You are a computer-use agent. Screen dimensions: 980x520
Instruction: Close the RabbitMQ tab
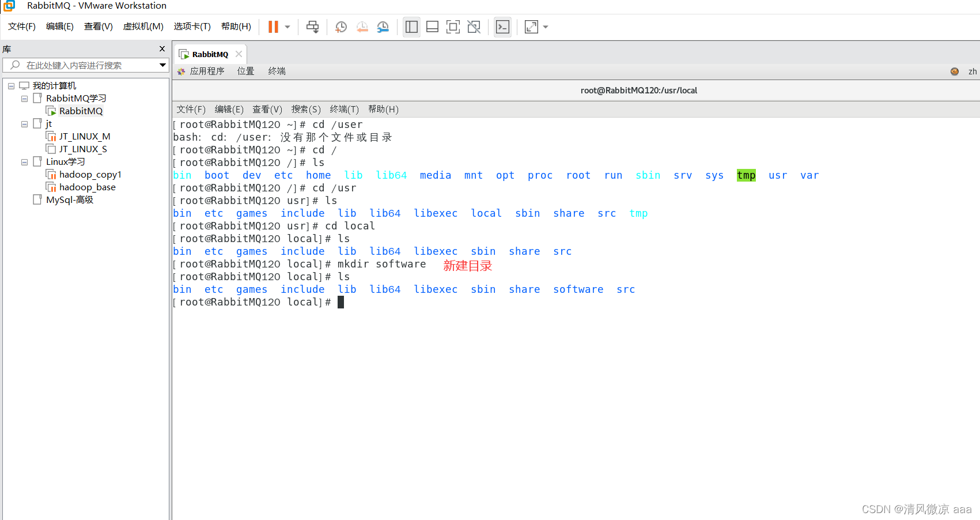[239, 54]
